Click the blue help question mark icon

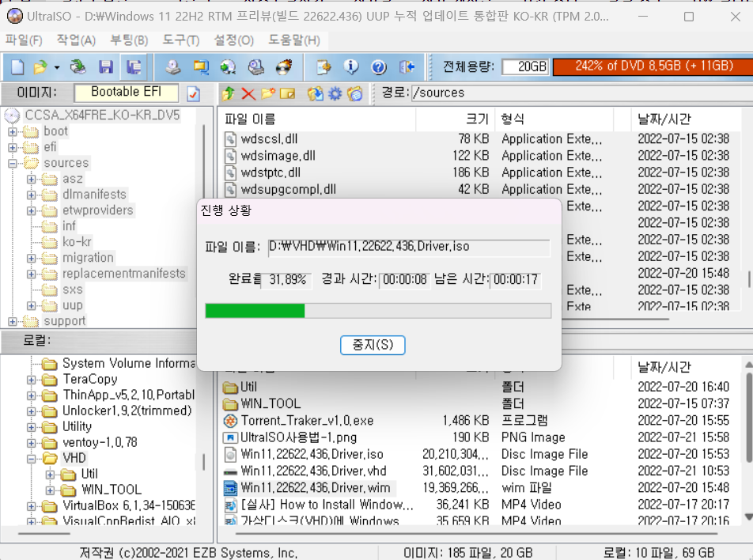379,67
